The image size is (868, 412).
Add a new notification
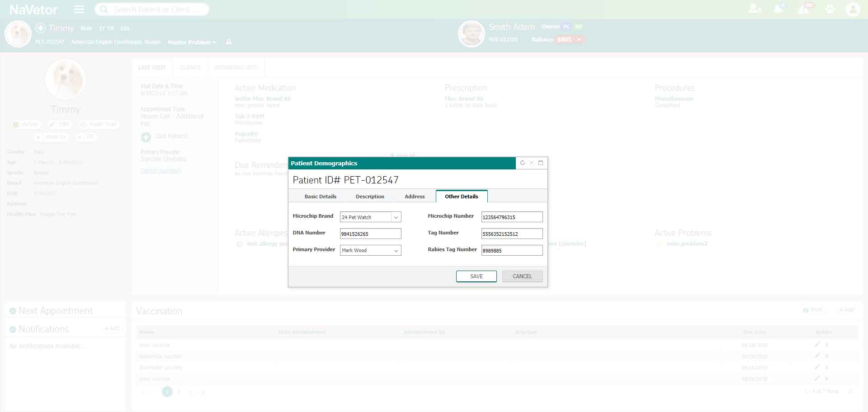[112, 328]
